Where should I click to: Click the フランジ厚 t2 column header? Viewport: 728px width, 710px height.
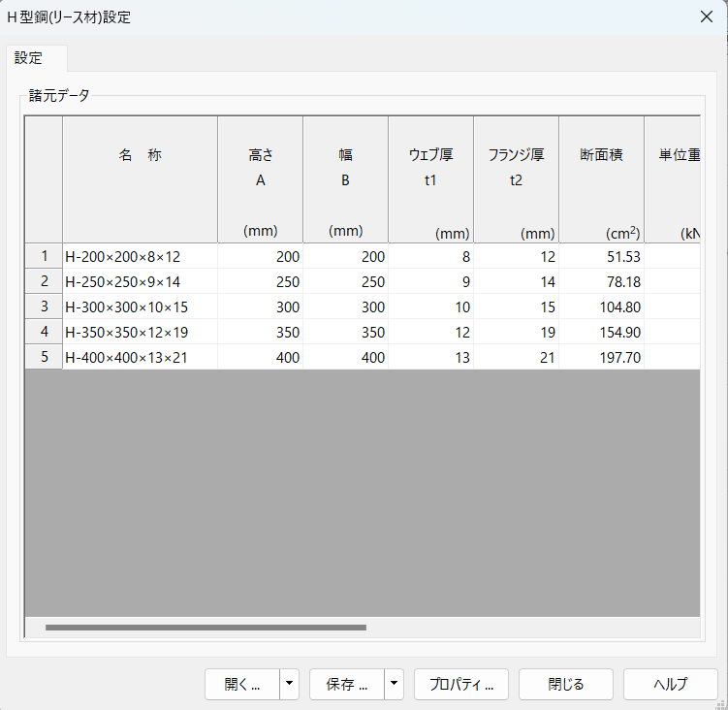pos(516,179)
